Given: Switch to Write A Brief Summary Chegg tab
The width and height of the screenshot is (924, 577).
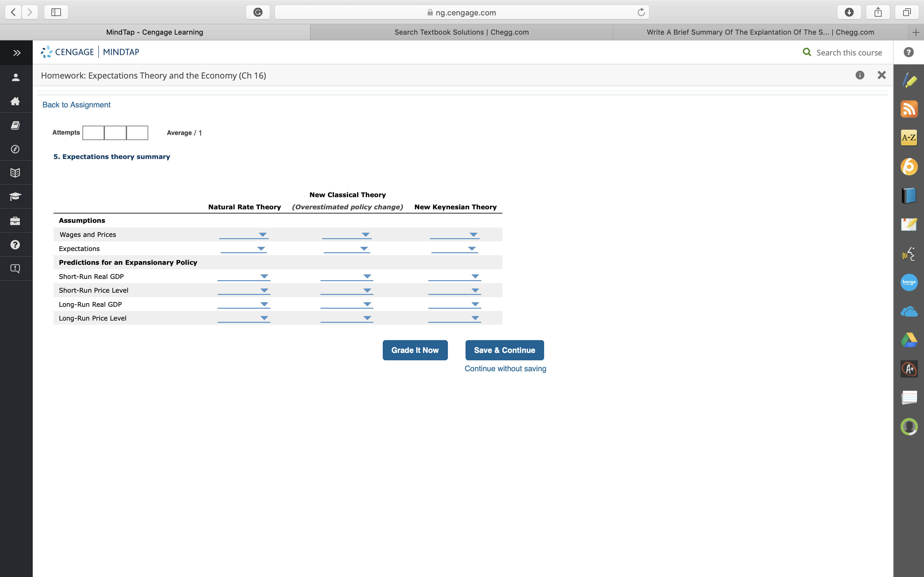Looking at the screenshot, I should click(x=760, y=32).
